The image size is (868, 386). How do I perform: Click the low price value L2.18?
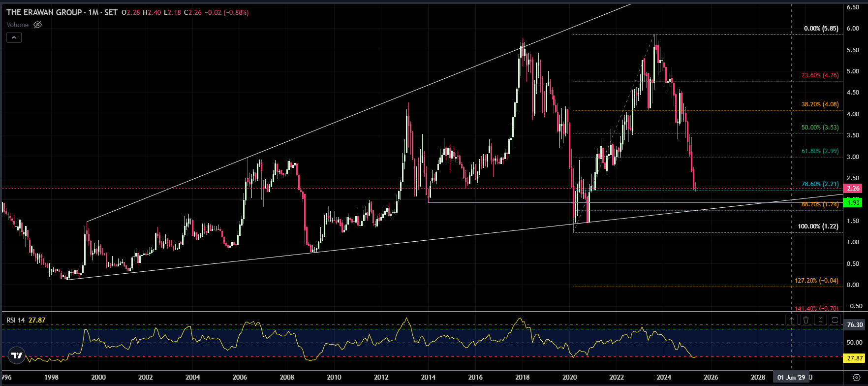click(172, 12)
